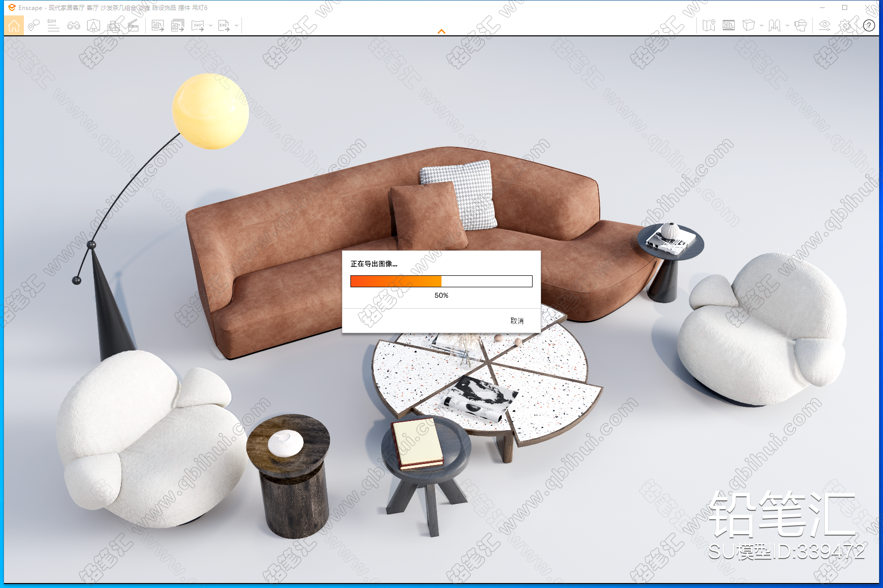The image size is (883, 588).
Task: Minimize the Enscape window
Action: click(x=822, y=7)
